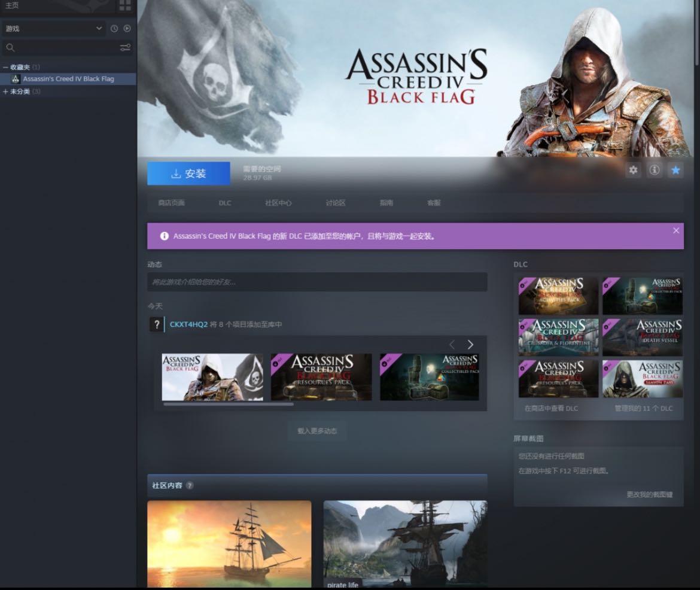
Task: Open Collectibles Pack thumbnail in activity carousel
Action: 430,377
